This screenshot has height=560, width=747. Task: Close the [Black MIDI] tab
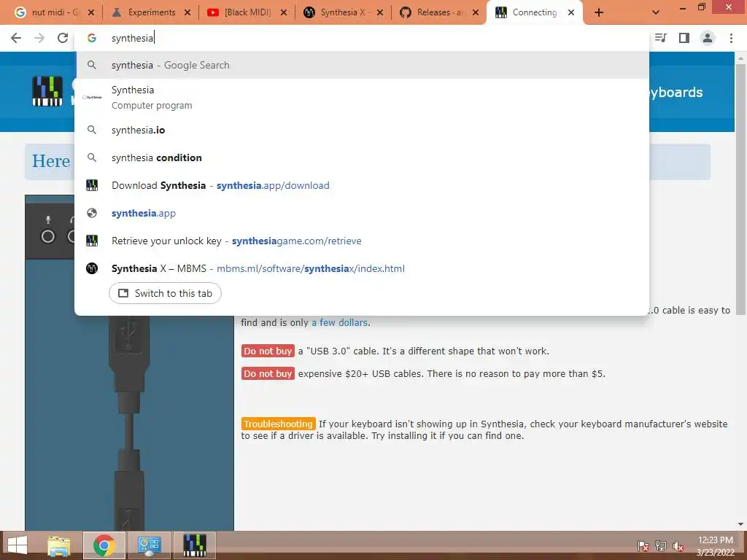click(x=284, y=13)
